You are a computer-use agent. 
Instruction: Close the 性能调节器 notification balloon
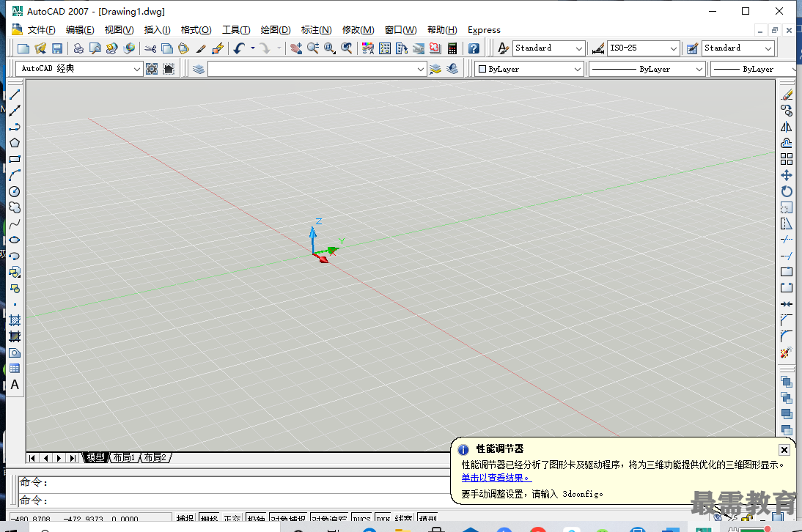point(784,450)
